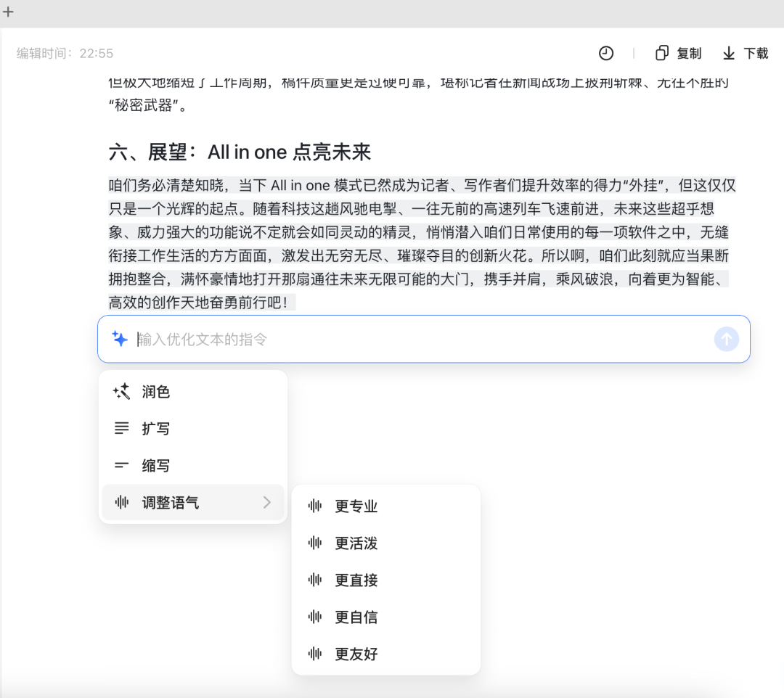
Task: Select the 润色 polish icon
Action: (x=122, y=392)
